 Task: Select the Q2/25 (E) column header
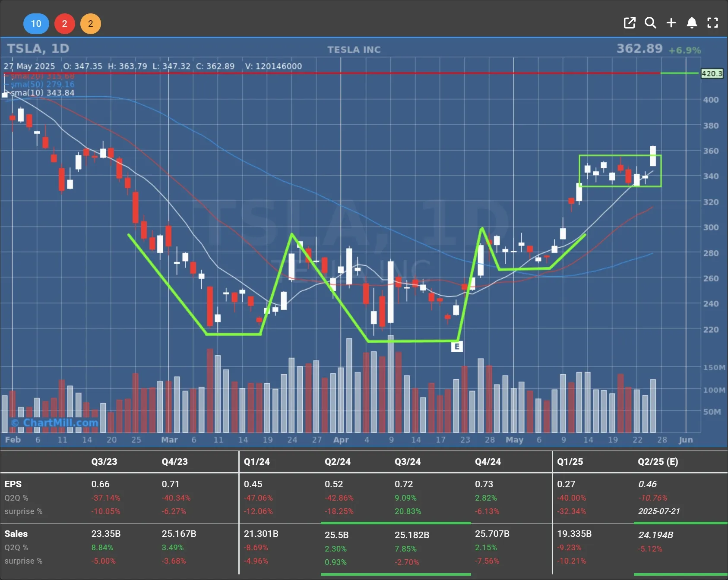pyautogui.click(x=658, y=461)
